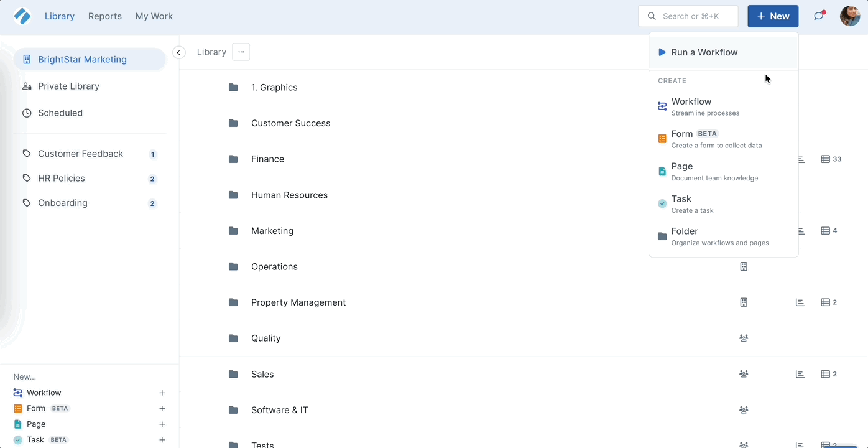This screenshot has width=868, height=448.
Task: Click the Scheduled clock icon
Action: tap(27, 113)
